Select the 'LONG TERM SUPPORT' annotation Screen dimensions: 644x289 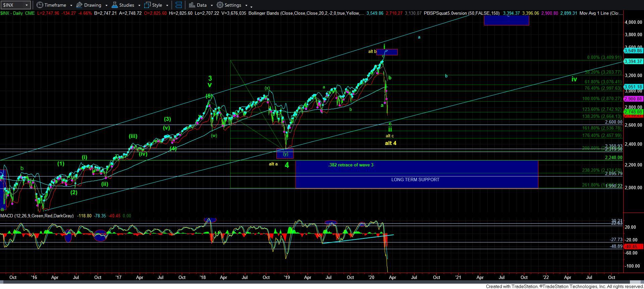(x=415, y=180)
